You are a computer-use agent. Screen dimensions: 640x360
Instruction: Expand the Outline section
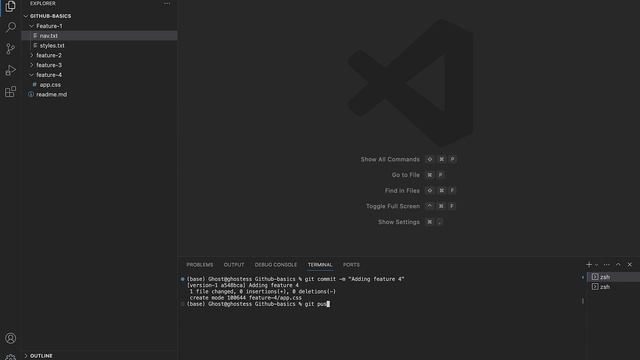click(x=99, y=356)
